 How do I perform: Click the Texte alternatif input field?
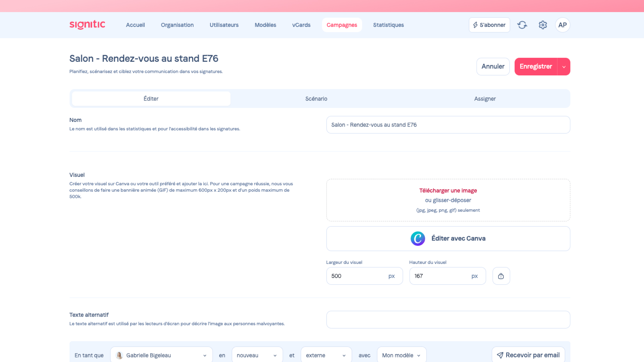(x=448, y=320)
